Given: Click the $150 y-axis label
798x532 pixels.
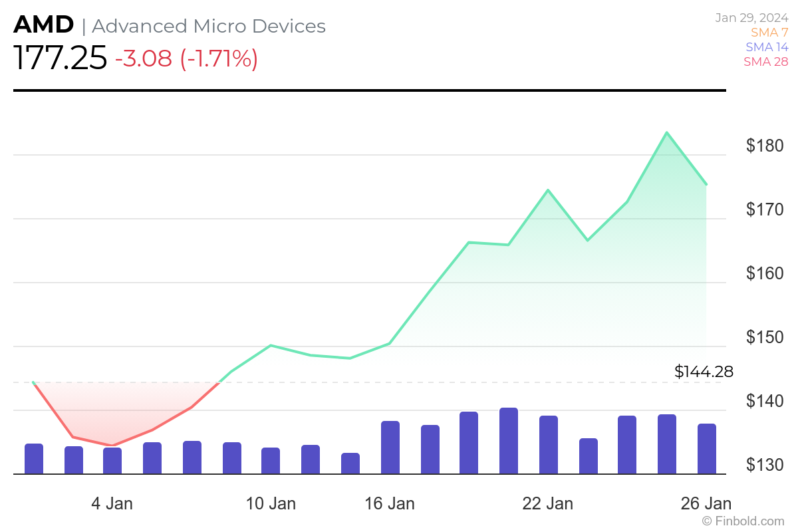Looking at the screenshot, I should pos(765,337).
